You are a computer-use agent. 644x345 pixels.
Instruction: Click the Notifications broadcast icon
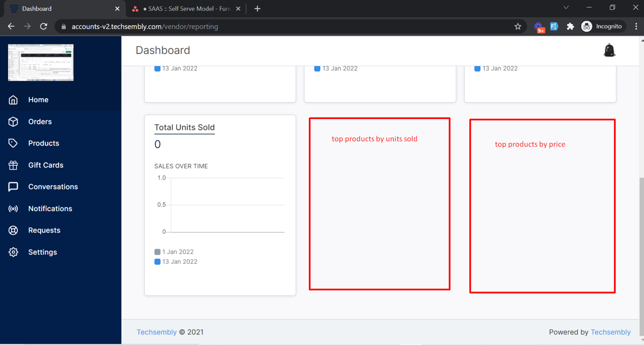(x=13, y=208)
